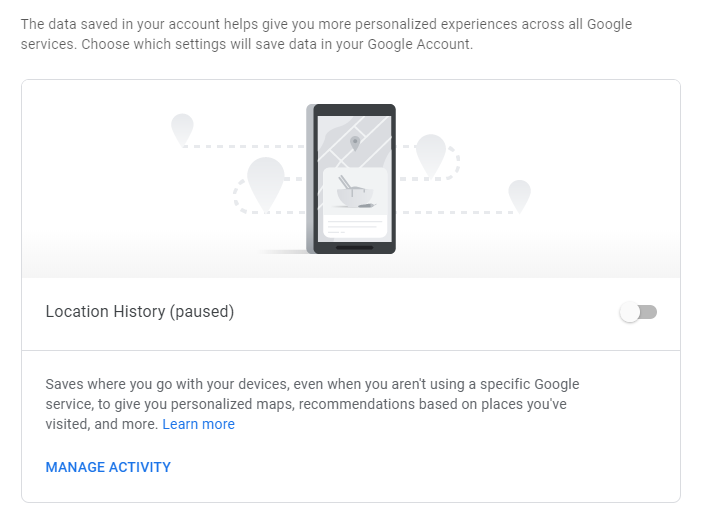This screenshot has height=519, width=701.
Task: Click the noodle bowl icon on phone card
Action: (355, 192)
